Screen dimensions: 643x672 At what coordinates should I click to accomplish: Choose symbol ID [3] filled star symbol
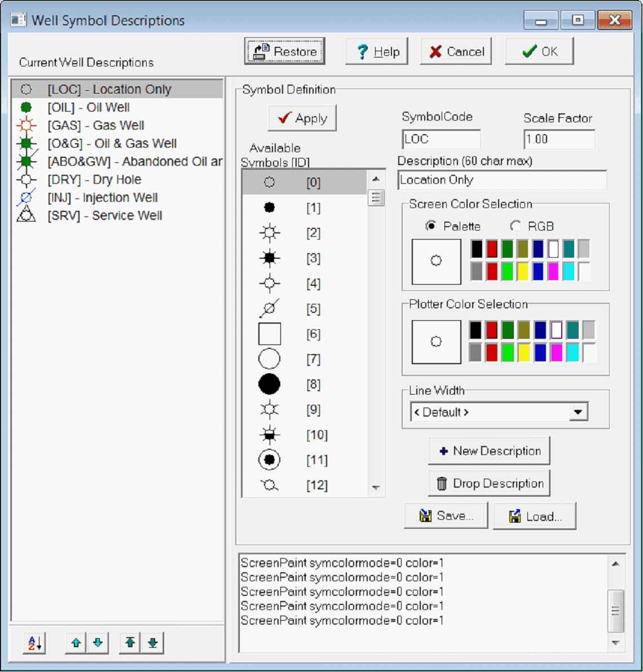305,258
